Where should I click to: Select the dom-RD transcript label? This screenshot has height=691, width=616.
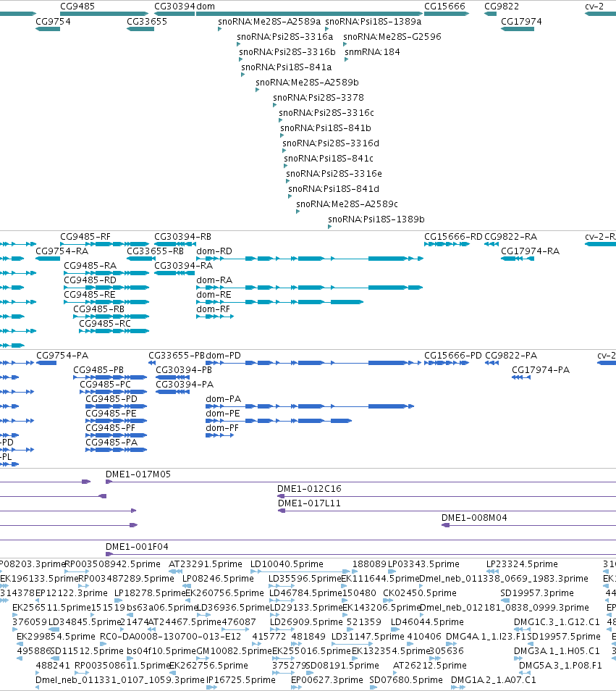click(x=214, y=251)
